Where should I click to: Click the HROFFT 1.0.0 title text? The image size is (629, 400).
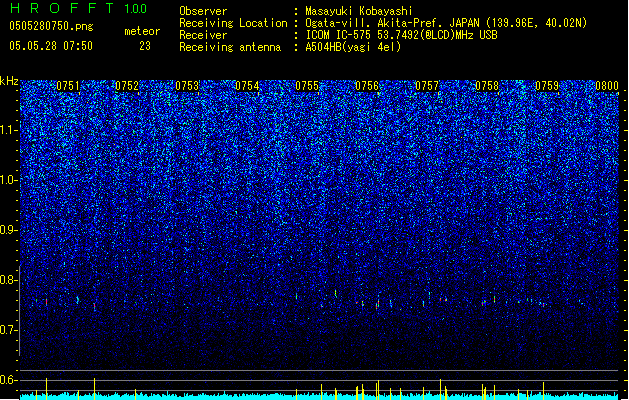[79, 8]
